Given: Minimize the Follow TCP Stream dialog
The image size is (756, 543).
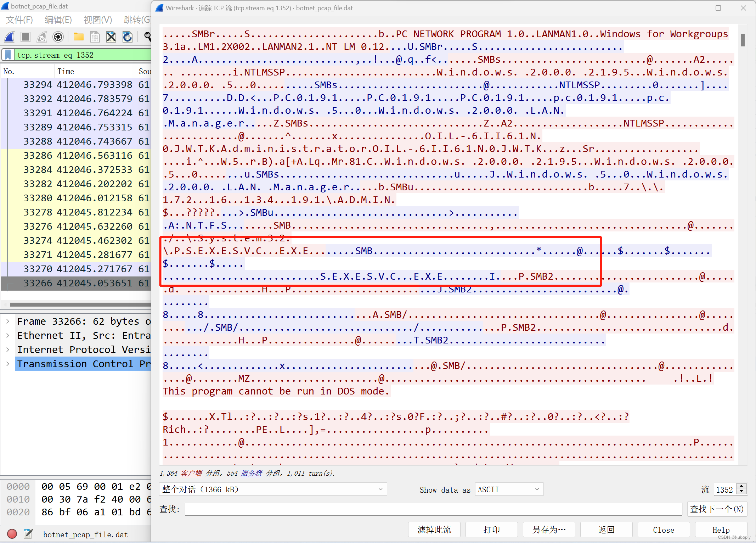Looking at the screenshot, I should [694, 8].
